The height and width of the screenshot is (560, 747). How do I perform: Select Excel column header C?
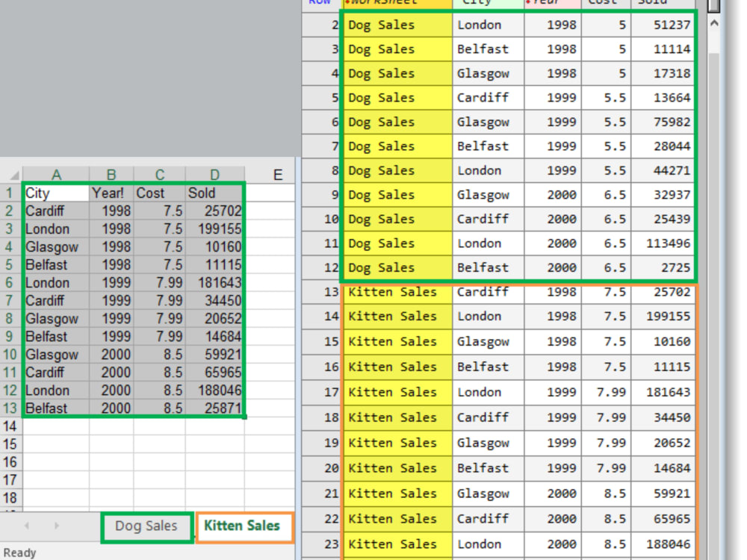160,175
